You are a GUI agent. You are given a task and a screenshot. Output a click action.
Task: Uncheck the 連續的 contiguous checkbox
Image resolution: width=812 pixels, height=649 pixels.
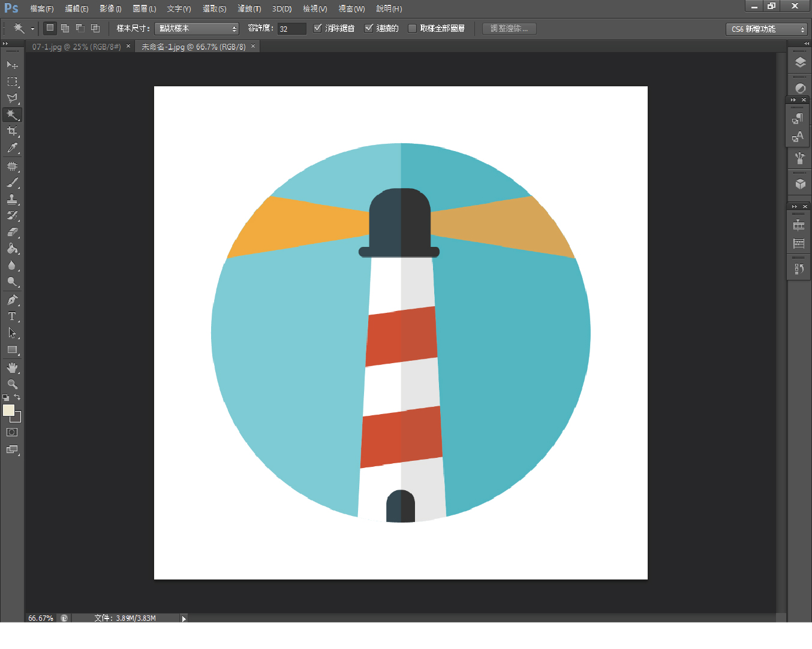tap(369, 28)
